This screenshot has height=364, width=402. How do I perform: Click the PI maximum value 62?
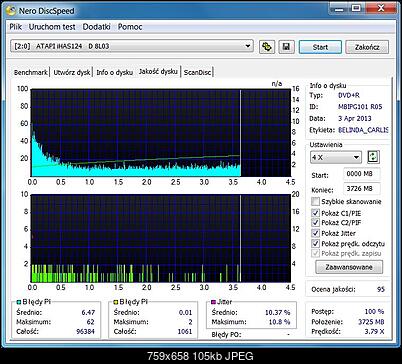[x=90, y=322]
